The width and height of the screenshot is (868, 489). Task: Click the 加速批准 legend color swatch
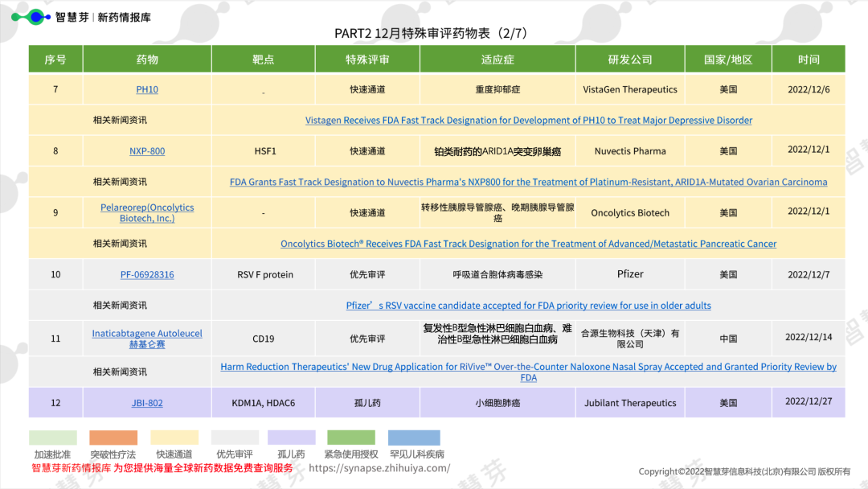pyautogui.click(x=52, y=438)
